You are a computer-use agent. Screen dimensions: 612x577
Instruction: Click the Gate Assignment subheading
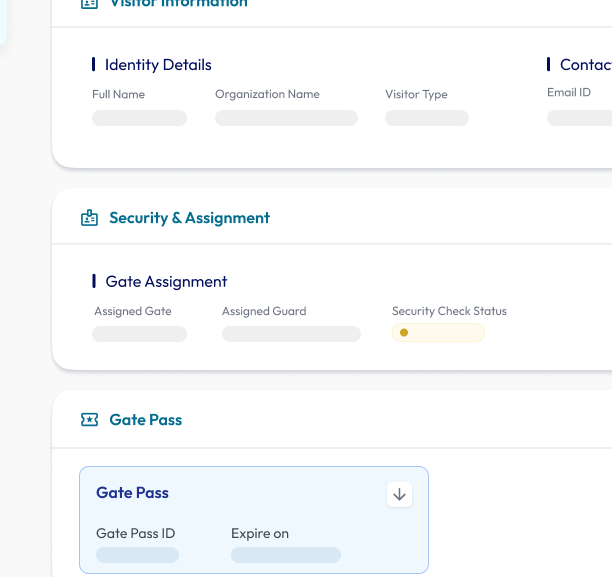pos(166,282)
